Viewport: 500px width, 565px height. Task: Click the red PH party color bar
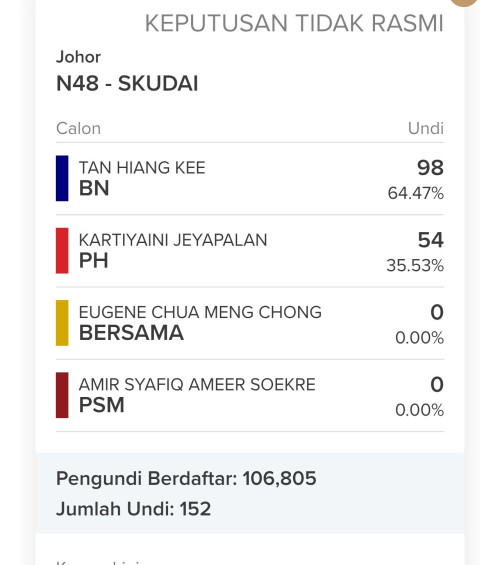62,250
